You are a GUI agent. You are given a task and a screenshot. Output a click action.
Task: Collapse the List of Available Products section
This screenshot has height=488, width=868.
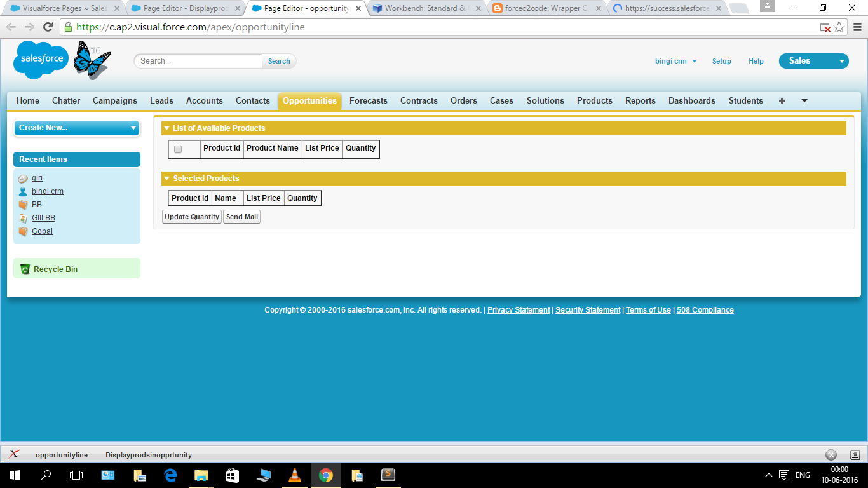[x=166, y=128]
